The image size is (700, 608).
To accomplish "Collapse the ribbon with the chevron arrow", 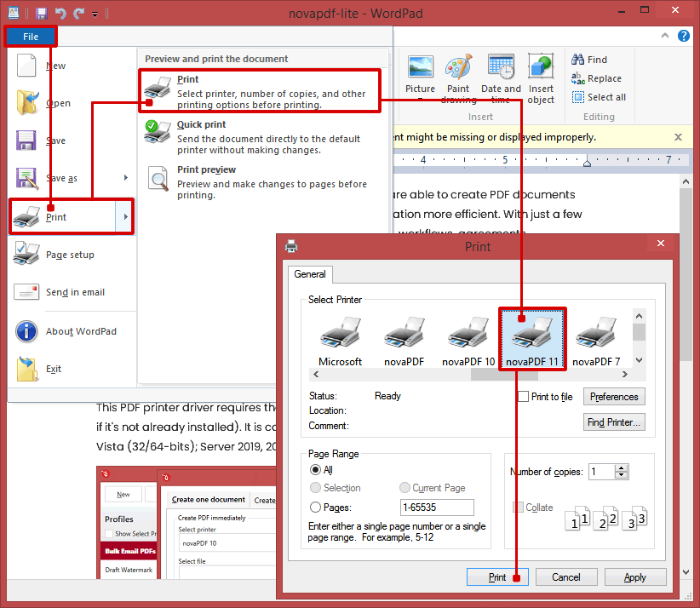I will tap(665, 36).
